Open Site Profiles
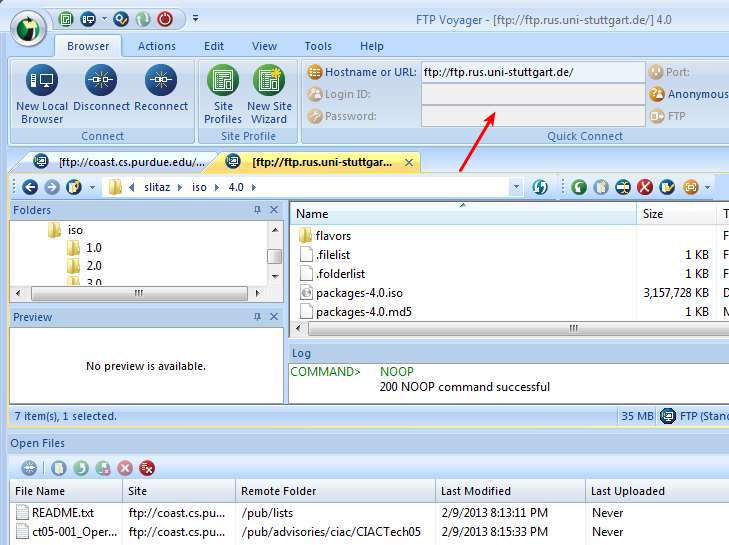The height and width of the screenshot is (545, 729). [223, 94]
